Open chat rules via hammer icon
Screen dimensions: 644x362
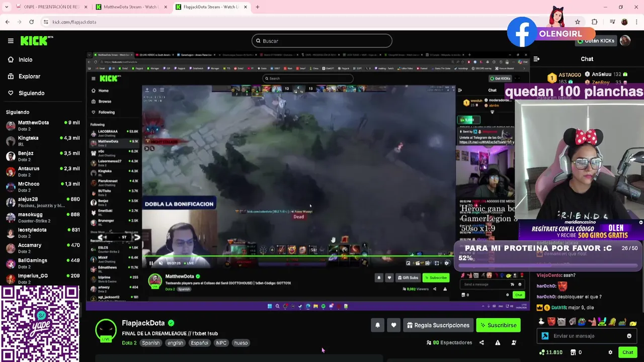coord(545,336)
